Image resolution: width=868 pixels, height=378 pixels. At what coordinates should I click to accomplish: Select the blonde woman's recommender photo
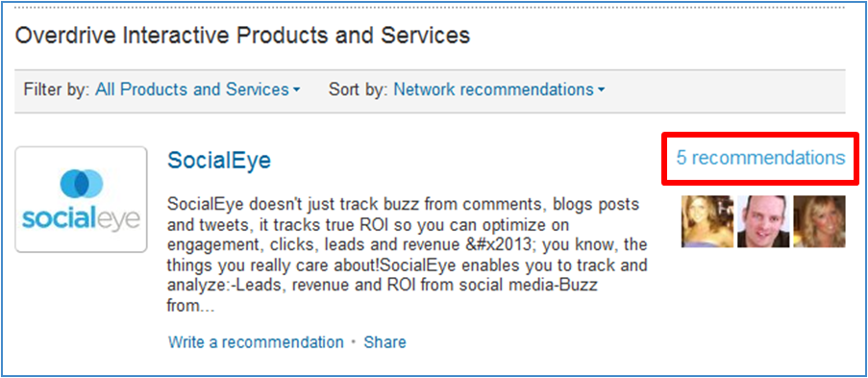(x=819, y=221)
